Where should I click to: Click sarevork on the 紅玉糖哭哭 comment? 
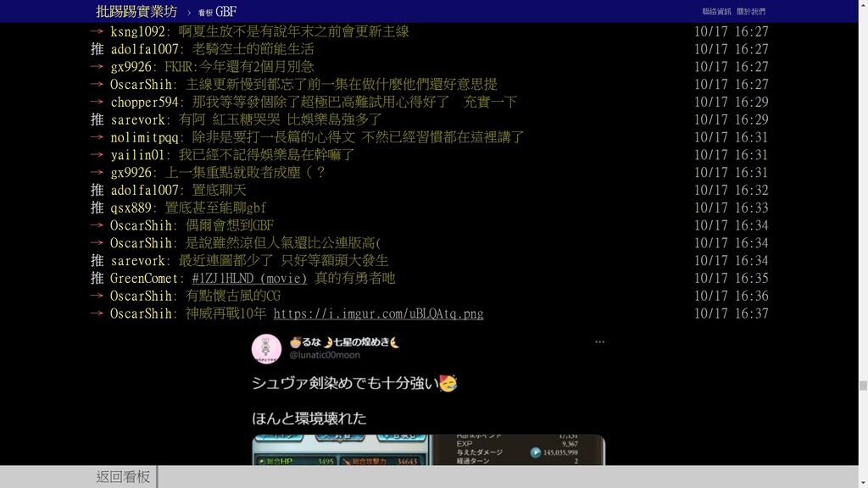[137, 120]
